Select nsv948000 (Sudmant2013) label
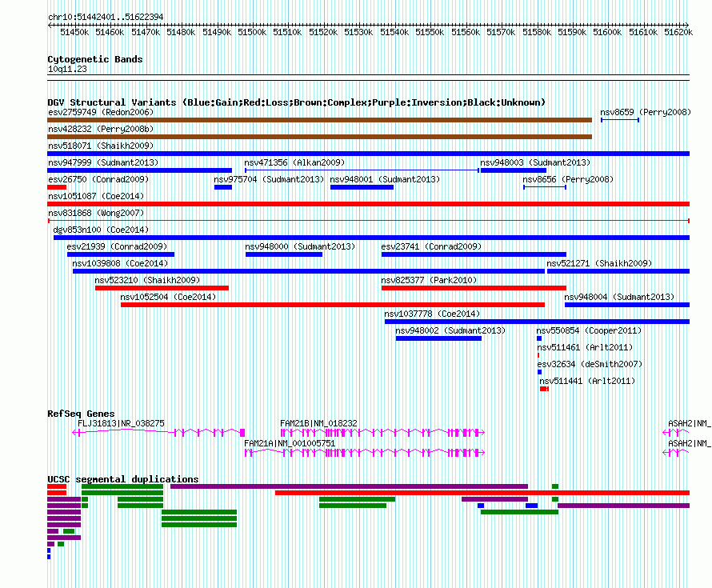 300,246
